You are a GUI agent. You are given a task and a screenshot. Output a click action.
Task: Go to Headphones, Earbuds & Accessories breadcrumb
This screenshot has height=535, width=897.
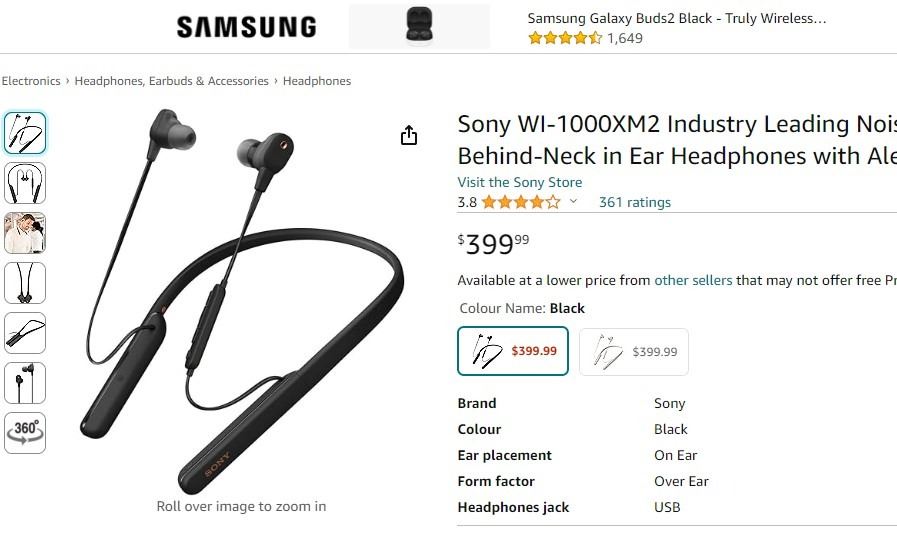[x=172, y=81]
